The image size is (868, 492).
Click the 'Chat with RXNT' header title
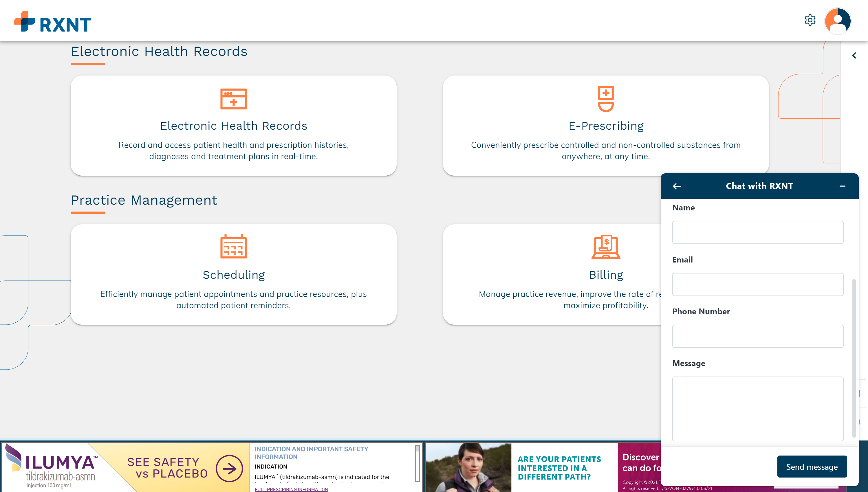point(759,186)
